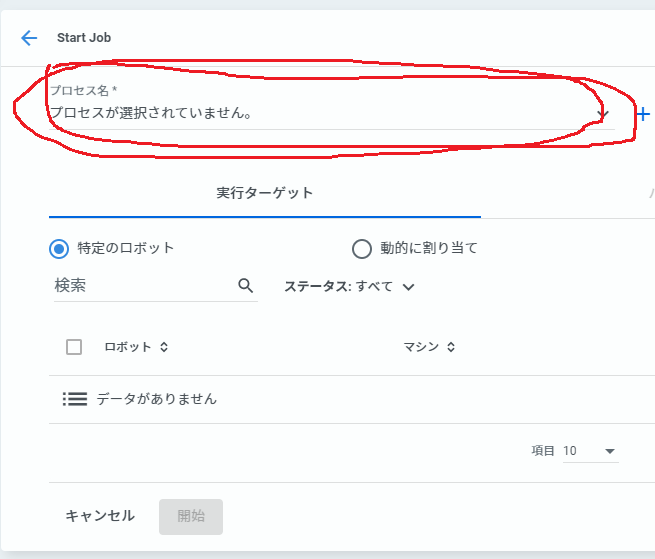Go back using the blue arrow
Image resolution: width=655 pixels, height=559 pixels.
(29, 38)
